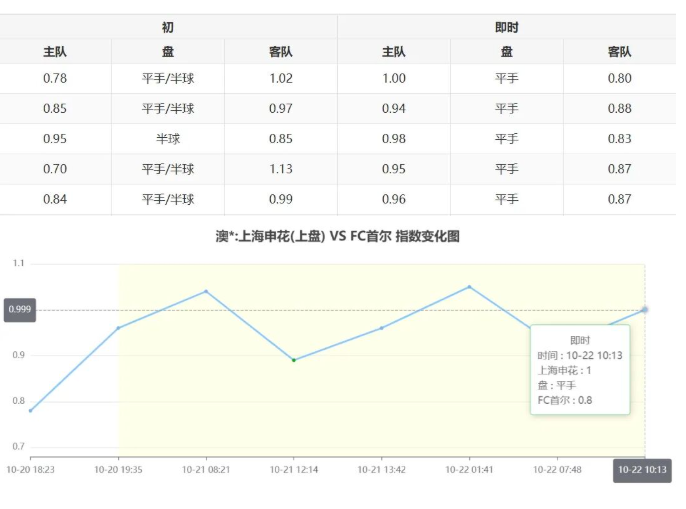Screen dimensions: 686x509
Task: Click the latest data point at 10-22 10:13
Action: point(645,310)
